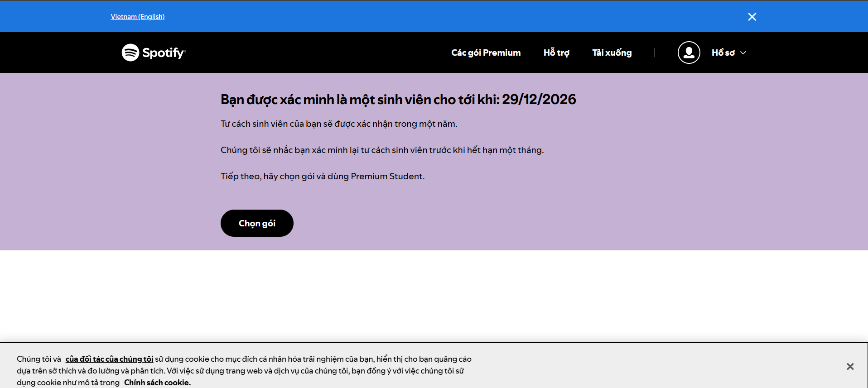Click the user profile avatar icon
The width and height of the screenshot is (868, 388).
(x=689, y=53)
